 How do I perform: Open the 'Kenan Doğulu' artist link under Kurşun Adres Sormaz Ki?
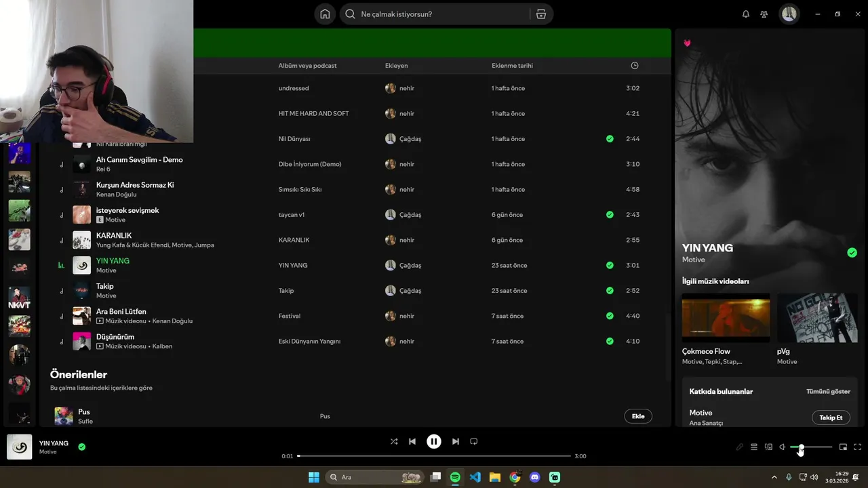click(116, 195)
